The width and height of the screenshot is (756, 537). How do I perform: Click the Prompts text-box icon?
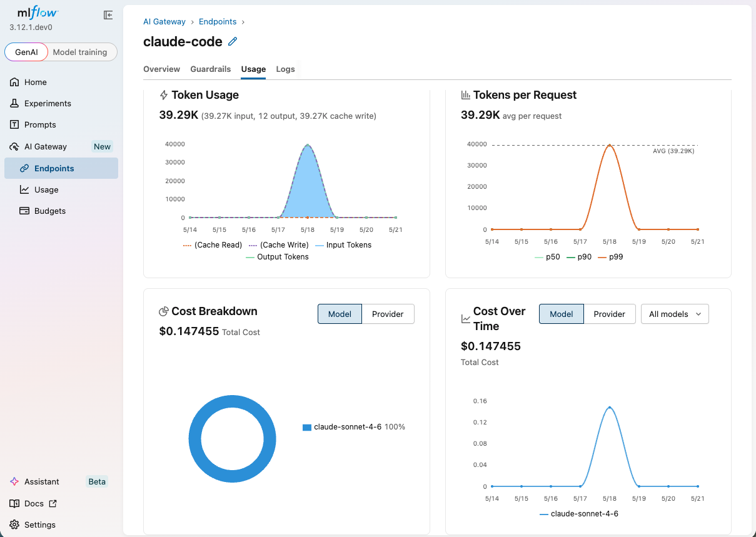pyautogui.click(x=14, y=124)
